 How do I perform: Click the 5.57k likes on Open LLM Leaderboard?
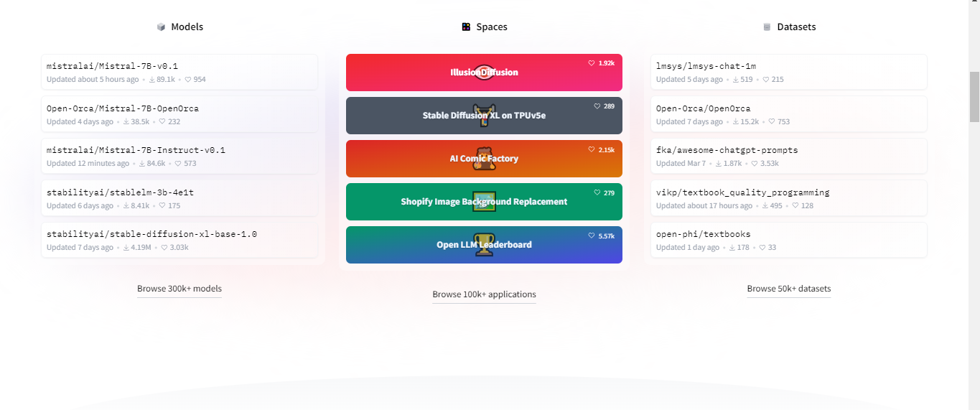[607, 236]
